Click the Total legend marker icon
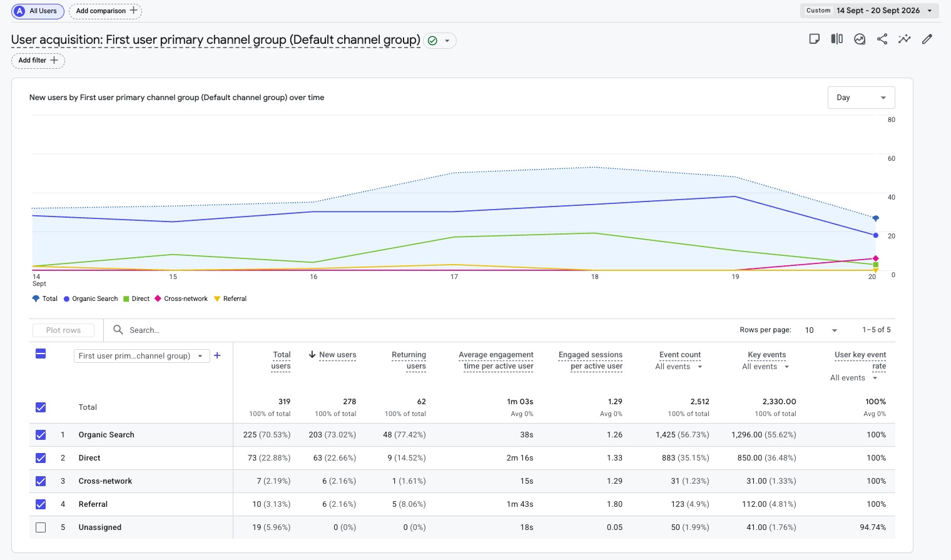 pos(36,299)
